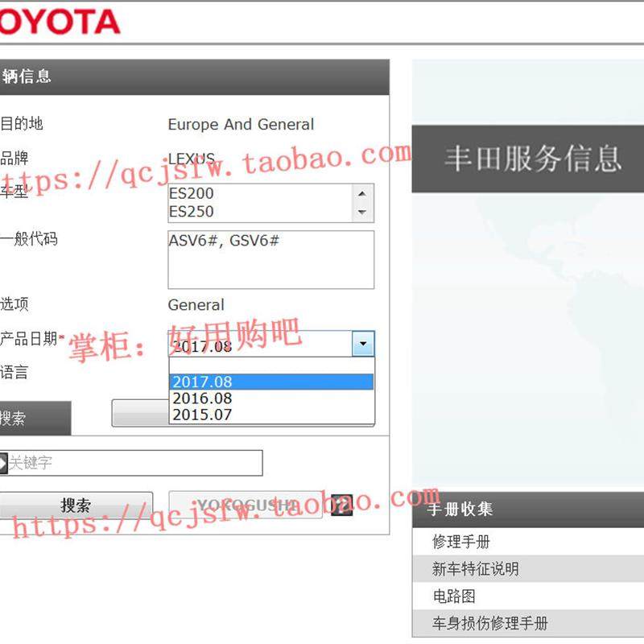
Task: Click the down scroll arrow on the 车型 list
Action: pos(361,213)
